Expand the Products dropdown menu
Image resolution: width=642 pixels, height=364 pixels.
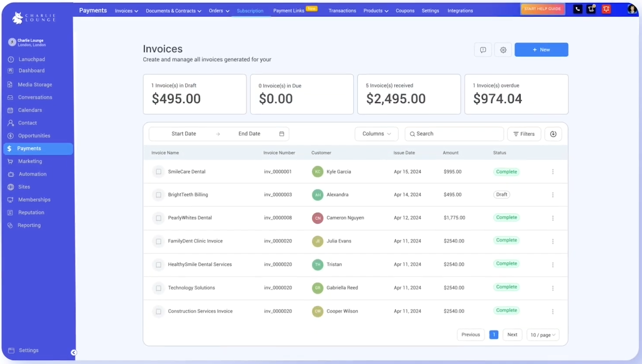(376, 11)
